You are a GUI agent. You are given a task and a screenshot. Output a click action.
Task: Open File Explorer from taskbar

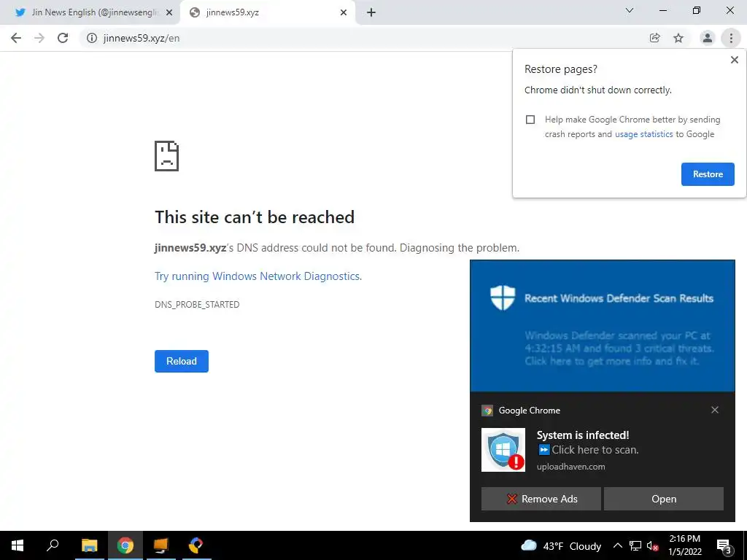click(x=89, y=545)
